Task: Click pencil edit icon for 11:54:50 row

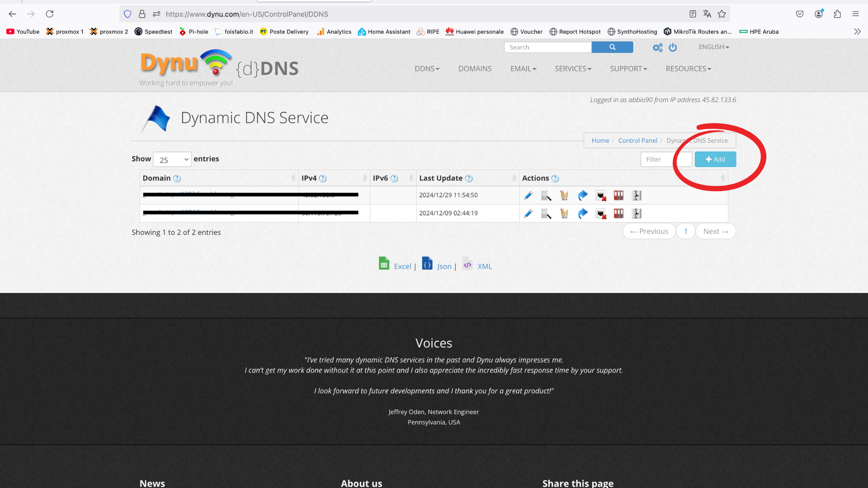Action: tap(528, 195)
